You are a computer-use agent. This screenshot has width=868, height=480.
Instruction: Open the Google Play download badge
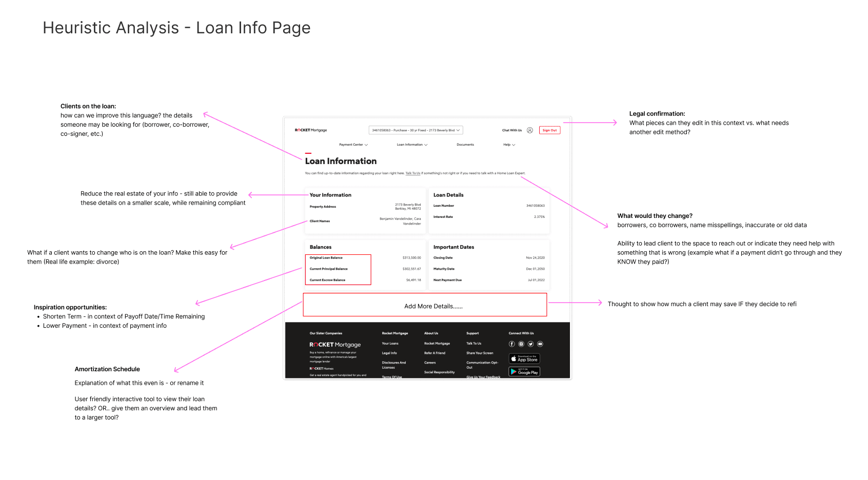coord(524,371)
